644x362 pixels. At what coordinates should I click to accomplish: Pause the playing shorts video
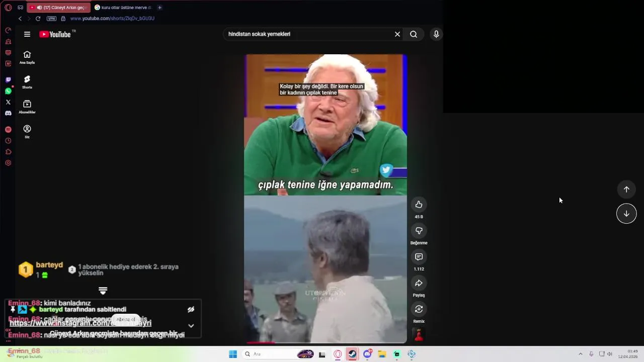pyautogui.click(x=326, y=199)
